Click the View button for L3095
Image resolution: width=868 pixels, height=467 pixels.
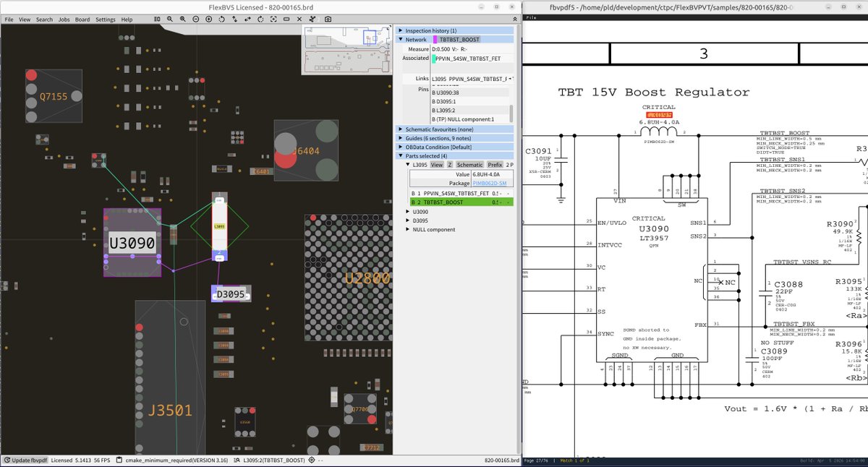click(x=437, y=165)
